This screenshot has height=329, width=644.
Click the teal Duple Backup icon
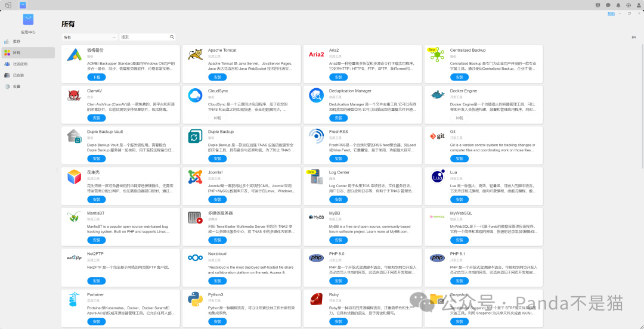tap(195, 136)
